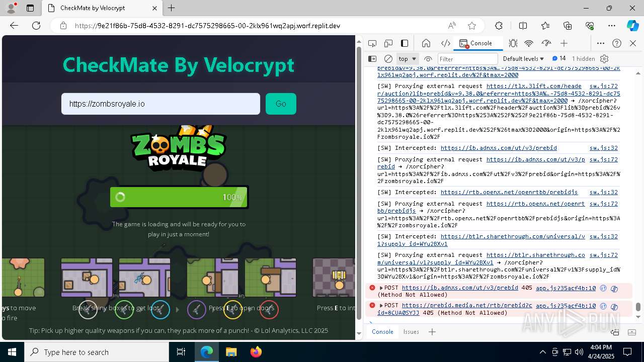Image resolution: width=644 pixels, height=362 pixels.
Task: Clear the console
Action: click(x=388, y=59)
